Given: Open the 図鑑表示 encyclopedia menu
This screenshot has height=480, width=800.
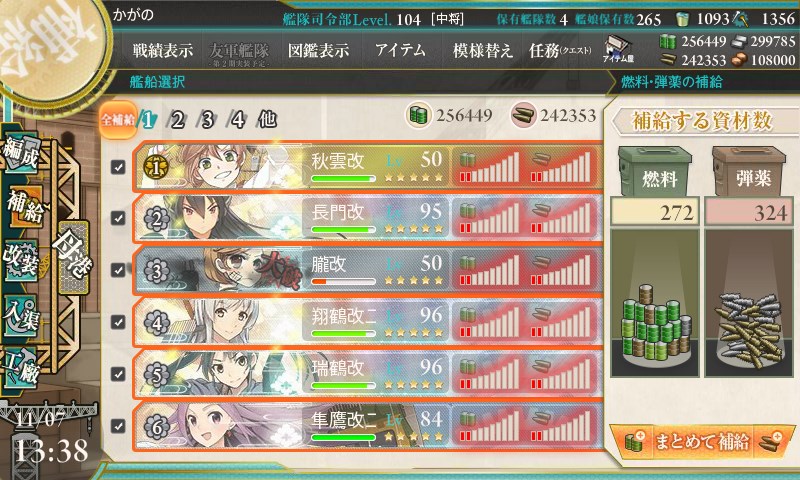Looking at the screenshot, I should click(x=318, y=50).
